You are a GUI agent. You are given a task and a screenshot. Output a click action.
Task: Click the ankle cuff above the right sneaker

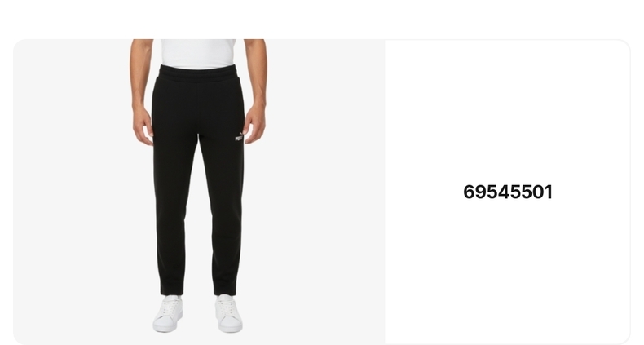pyautogui.click(x=225, y=290)
